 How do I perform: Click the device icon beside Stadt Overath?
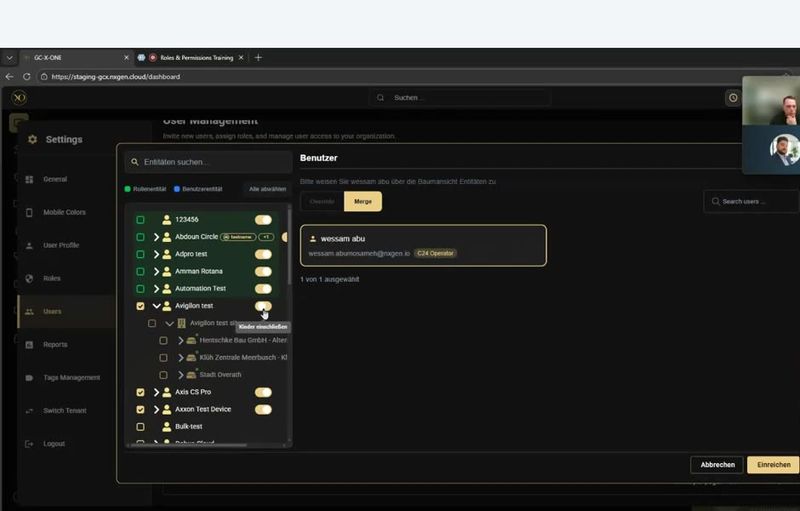(x=191, y=375)
